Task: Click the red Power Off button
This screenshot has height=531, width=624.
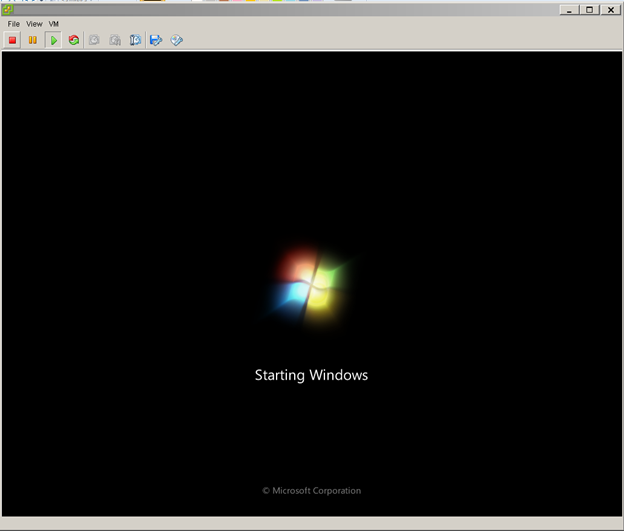Action: point(12,40)
